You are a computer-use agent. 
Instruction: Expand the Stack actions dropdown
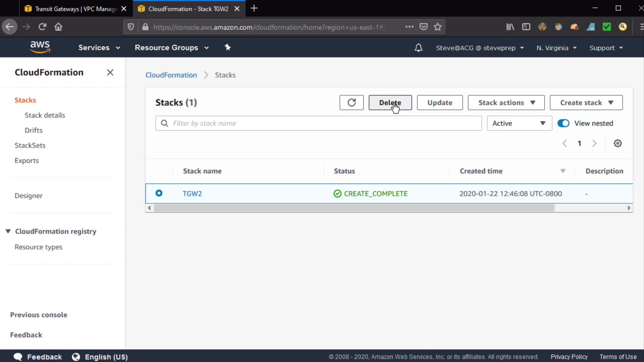click(x=506, y=103)
